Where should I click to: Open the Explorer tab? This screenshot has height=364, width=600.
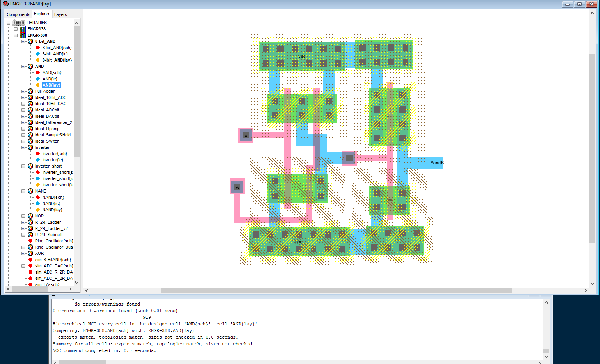pos(42,14)
